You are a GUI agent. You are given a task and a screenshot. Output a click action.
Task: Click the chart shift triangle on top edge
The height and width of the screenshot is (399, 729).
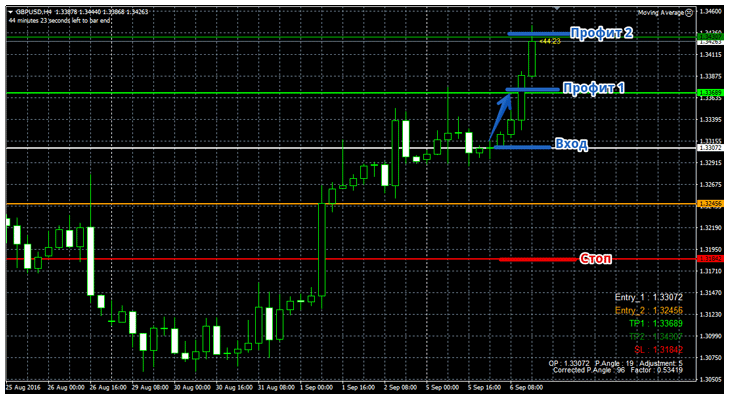(557, 8)
